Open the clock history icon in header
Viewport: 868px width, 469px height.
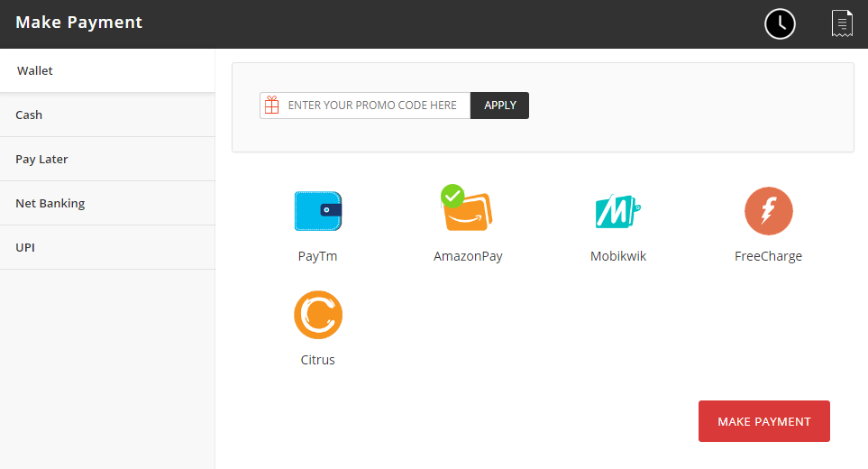point(780,23)
